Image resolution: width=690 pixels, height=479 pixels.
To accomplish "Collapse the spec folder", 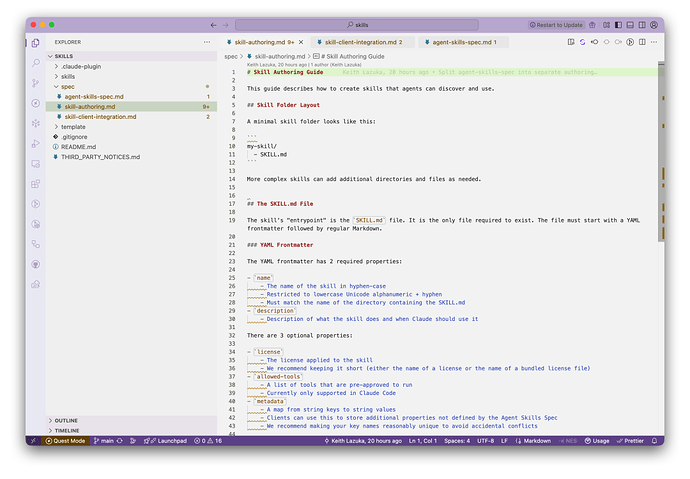I will click(x=67, y=86).
